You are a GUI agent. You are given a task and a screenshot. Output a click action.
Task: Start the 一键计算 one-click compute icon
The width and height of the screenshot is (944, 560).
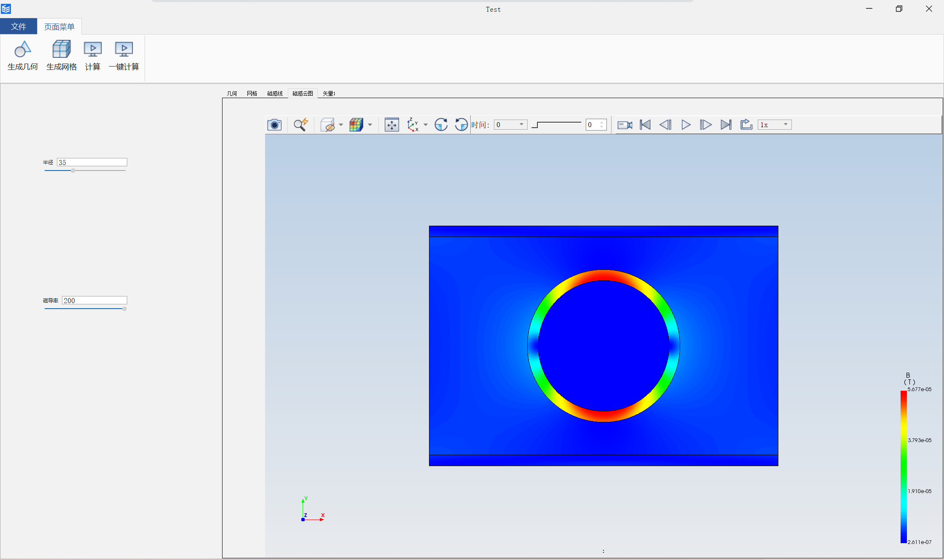point(124,49)
